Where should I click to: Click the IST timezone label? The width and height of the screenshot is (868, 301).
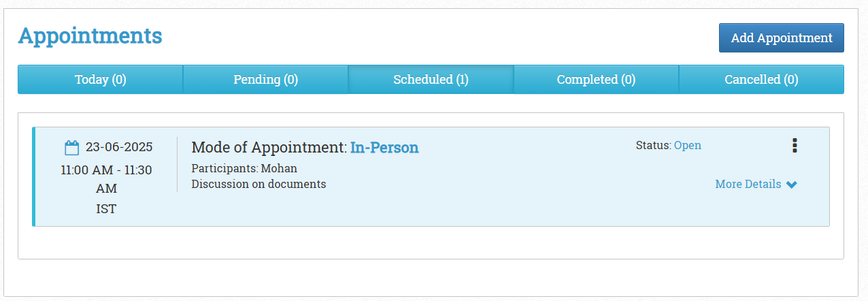(x=106, y=209)
